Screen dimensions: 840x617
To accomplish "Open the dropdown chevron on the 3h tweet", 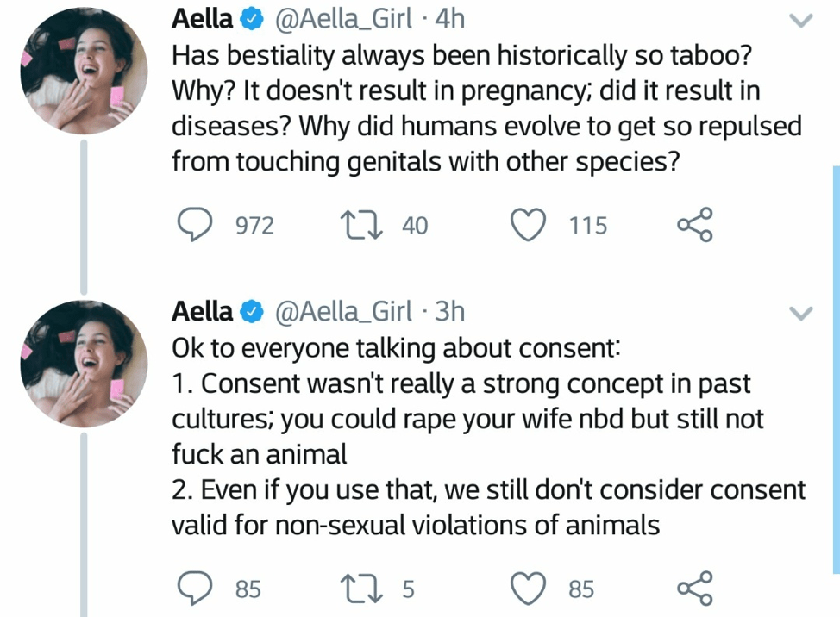I will pyautogui.click(x=801, y=311).
